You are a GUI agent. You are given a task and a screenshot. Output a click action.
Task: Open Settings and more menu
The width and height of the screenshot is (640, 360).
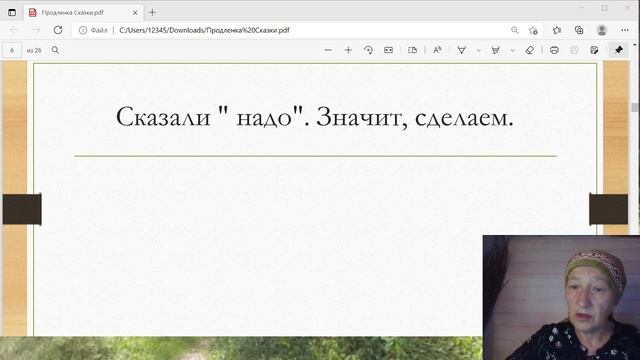(625, 30)
